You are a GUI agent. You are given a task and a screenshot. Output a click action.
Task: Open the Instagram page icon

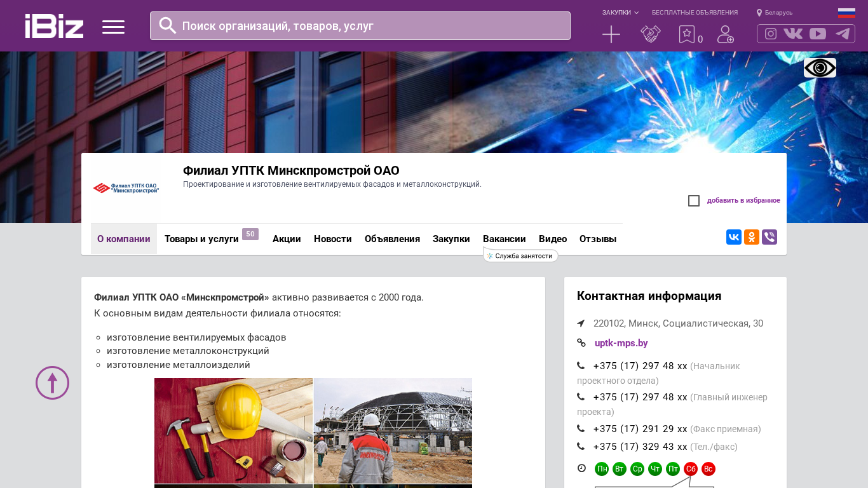point(771,34)
